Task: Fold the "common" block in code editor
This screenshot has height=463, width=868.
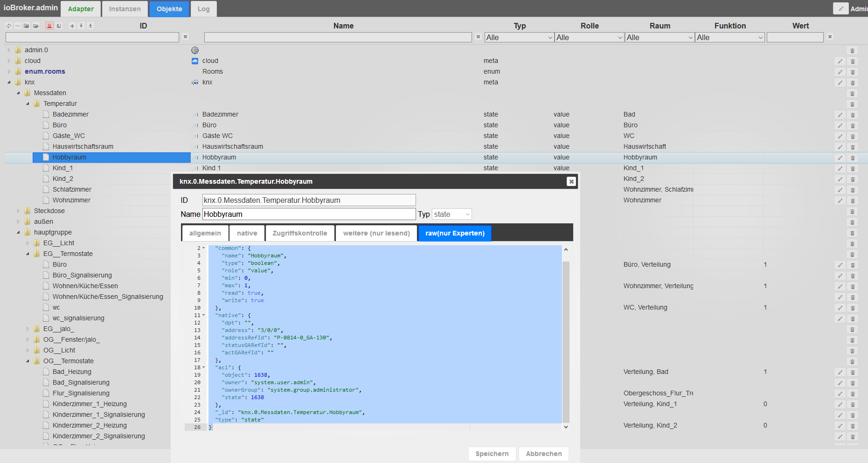Action: click(203, 248)
